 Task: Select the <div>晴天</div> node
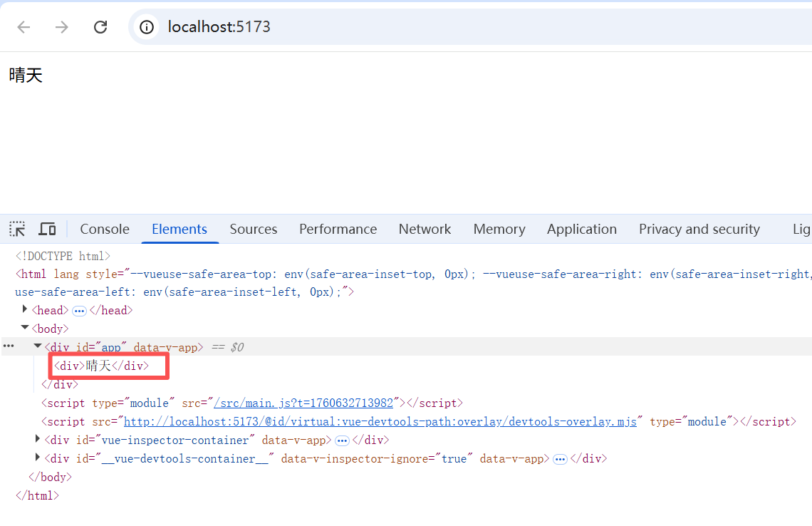point(101,366)
